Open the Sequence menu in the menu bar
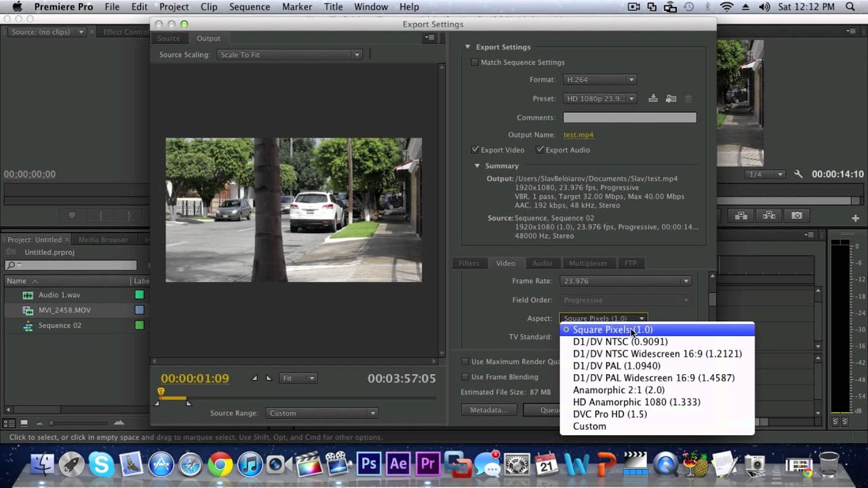This screenshot has height=488, width=868. click(x=250, y=7)
